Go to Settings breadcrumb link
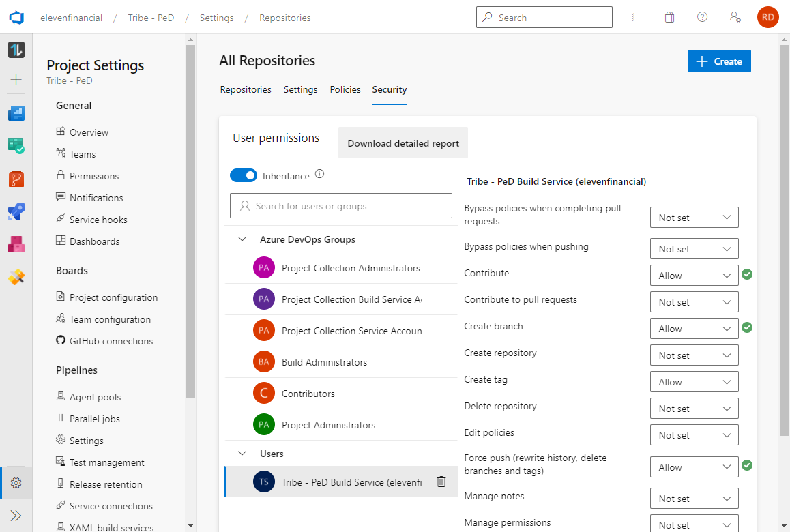This screenshot has height=532, width=790. click(217, 18)
